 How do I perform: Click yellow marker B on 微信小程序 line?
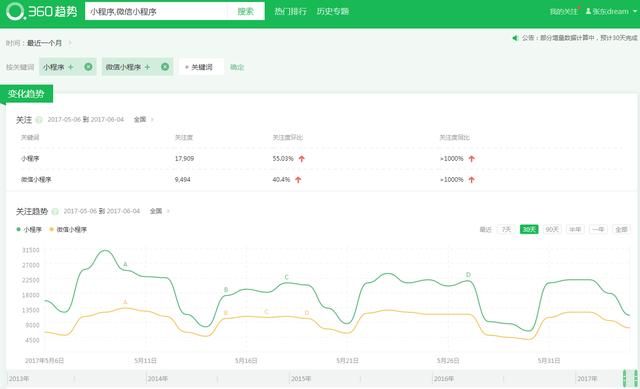[226, 313]
